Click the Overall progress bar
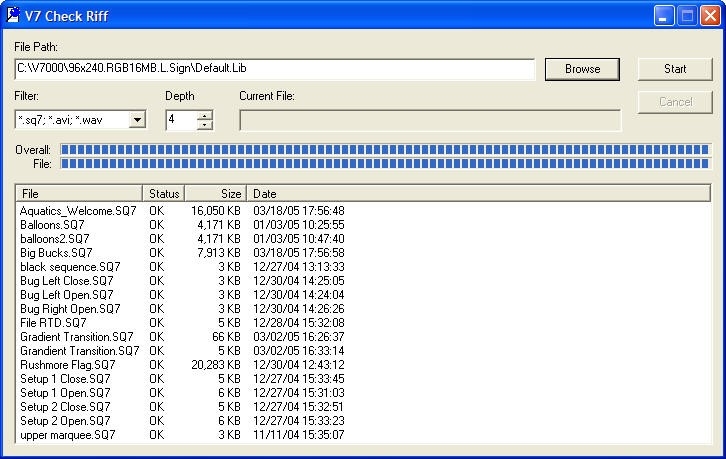The height and width of the screenshot is (459, 726). pos(385,150)
